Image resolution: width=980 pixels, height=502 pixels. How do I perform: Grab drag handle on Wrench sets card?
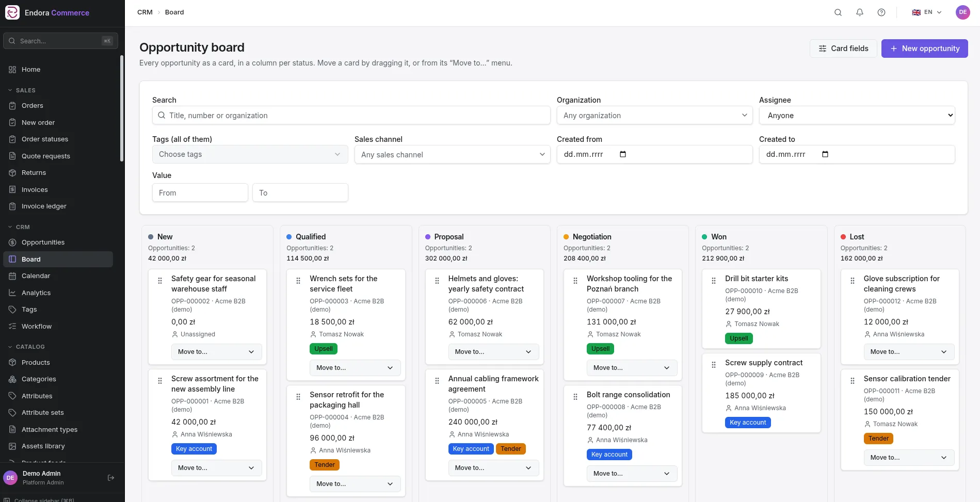tap(298, 281)
